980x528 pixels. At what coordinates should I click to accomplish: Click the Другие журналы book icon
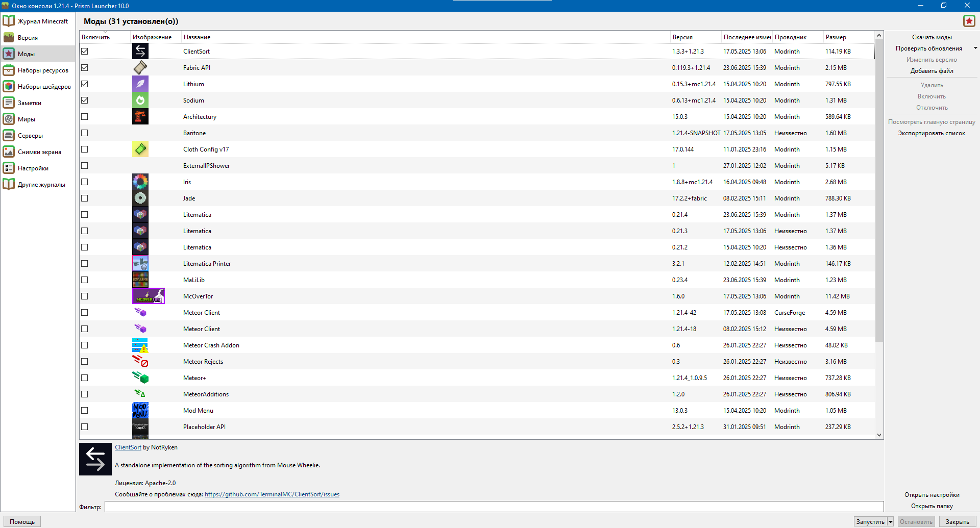pyautogui.click(x=9, y=184)
